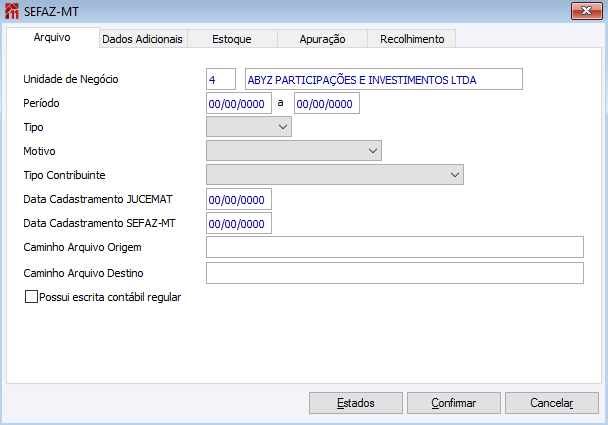Open the Estoque tab
This screenshot has width=608, height=425.
(232, 39)
